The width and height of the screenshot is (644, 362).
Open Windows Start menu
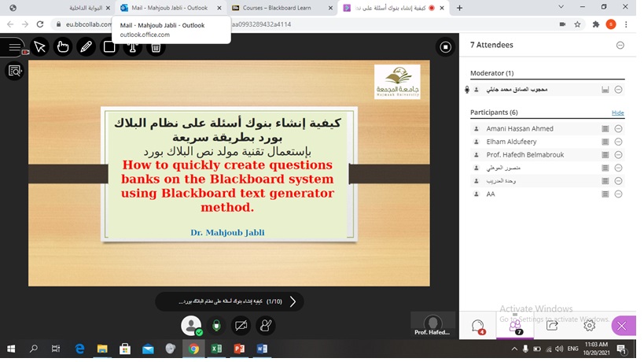click(11, 349)
